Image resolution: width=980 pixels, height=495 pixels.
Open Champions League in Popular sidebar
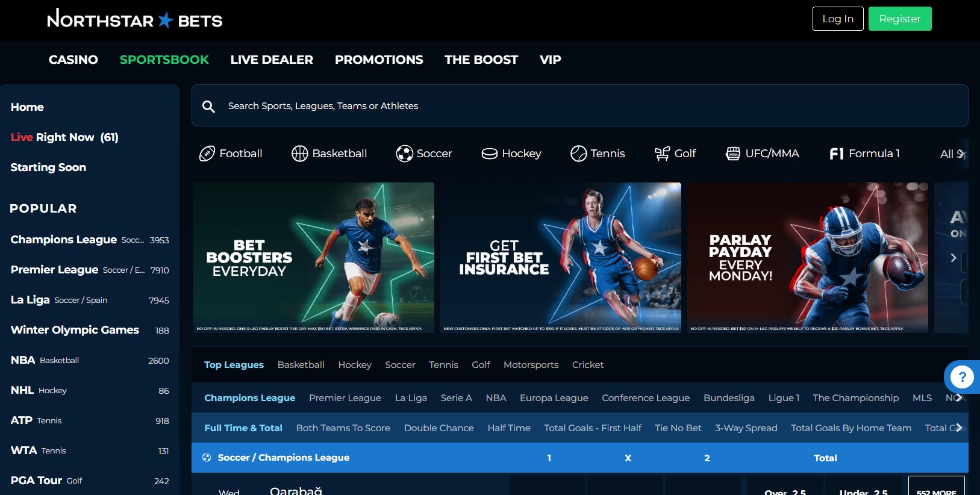point(90,240)
